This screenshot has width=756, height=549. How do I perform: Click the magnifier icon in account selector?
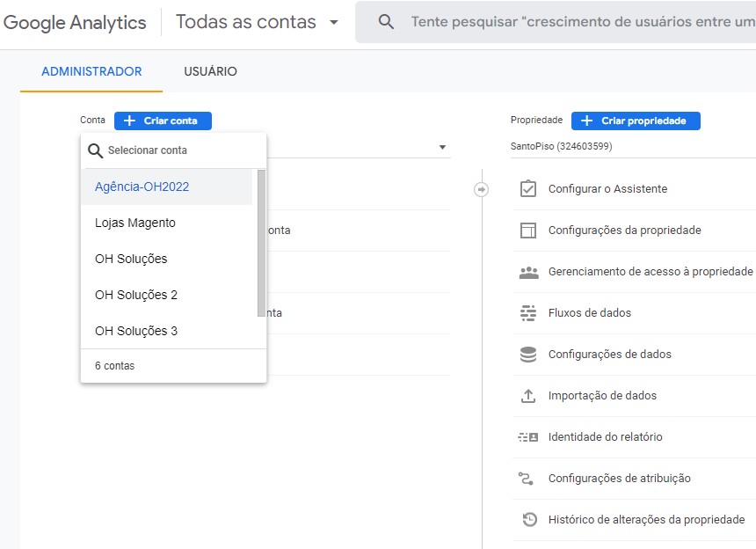click(x=96, y=150)
